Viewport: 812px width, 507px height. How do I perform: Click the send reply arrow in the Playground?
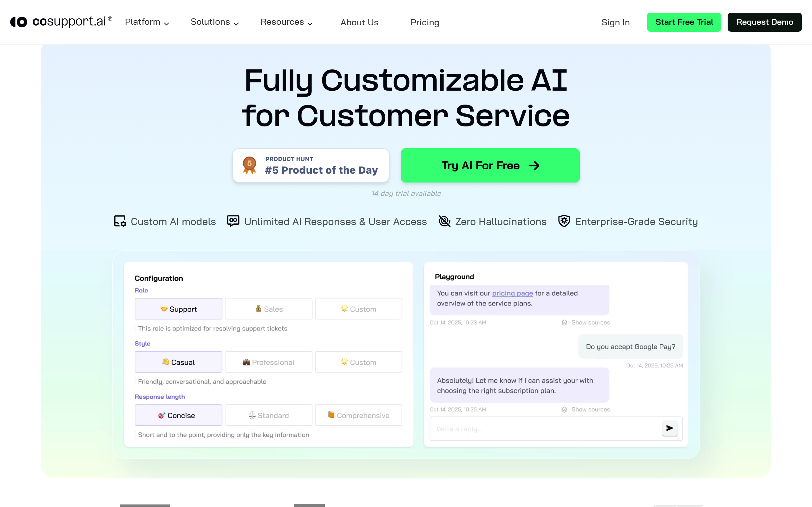click(x=670, y=428)
